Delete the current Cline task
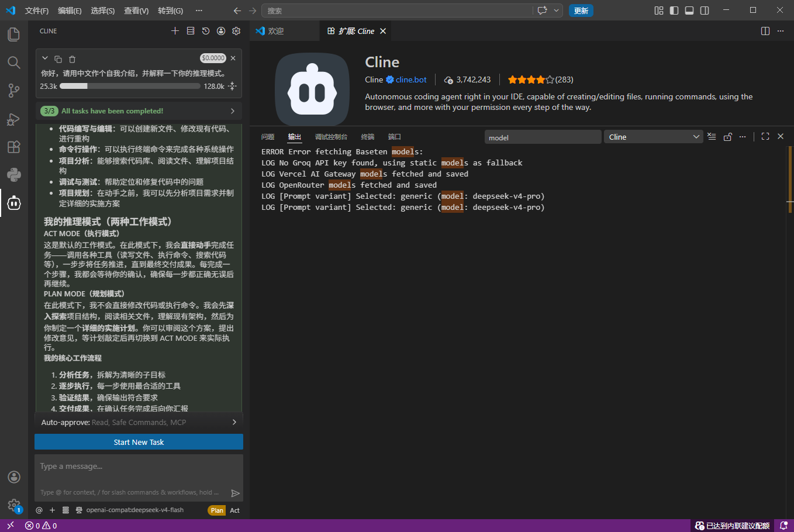The image size is (794, 532). [x=73, y=59]
